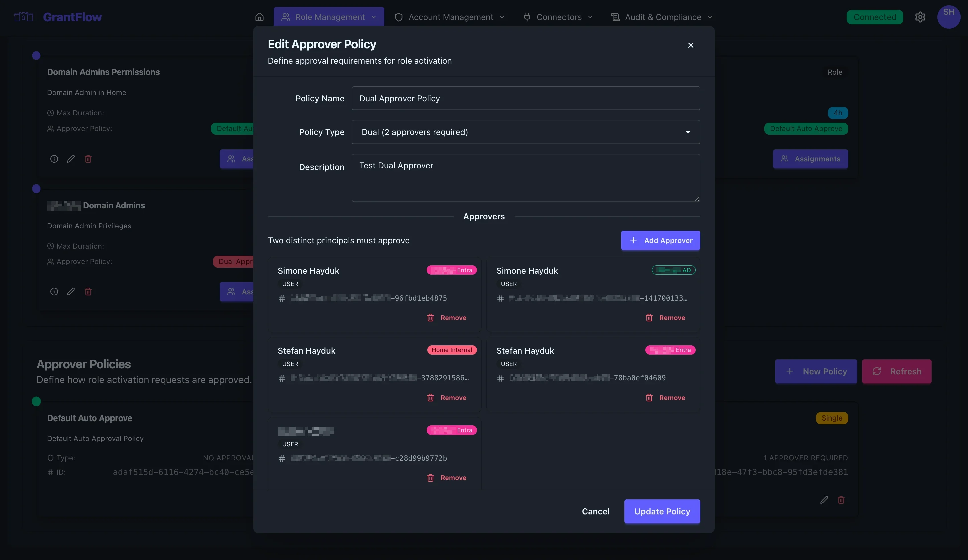
Task: Click red trash icon on Domain Admins Permissions
Action: tap(88, 159)
